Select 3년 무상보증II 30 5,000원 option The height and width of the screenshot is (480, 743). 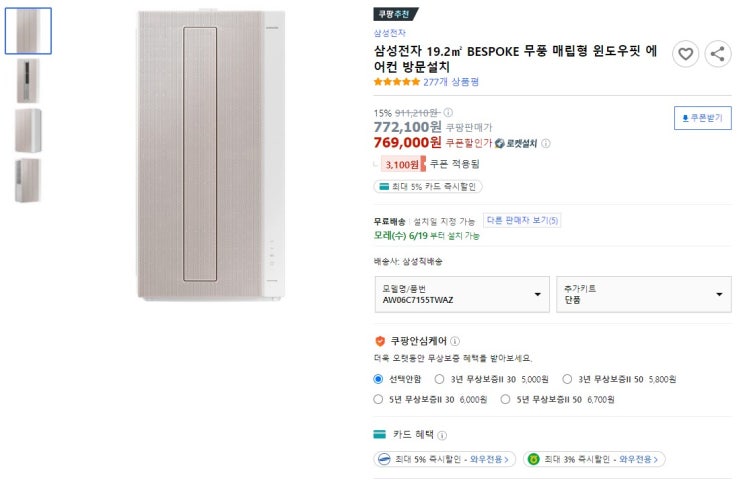[x=443, y=379]
